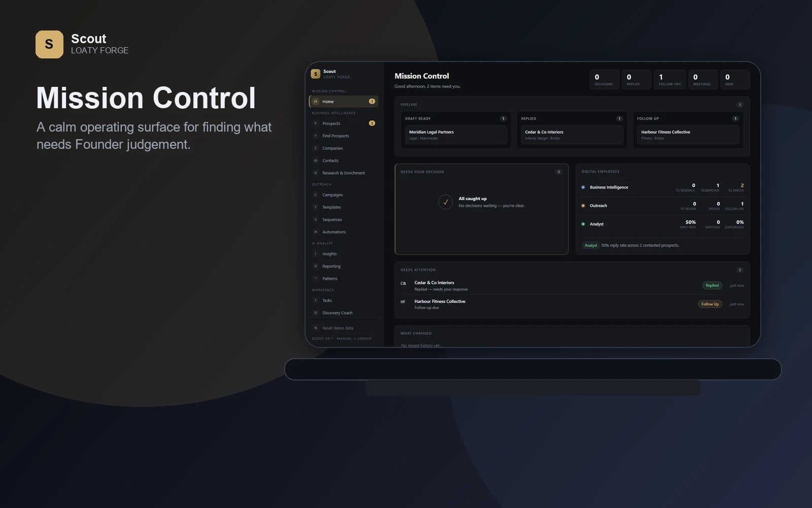Viewport: 812px width, 508px height.
Task: Click the 50% reply rate value
Action: coord(691,222)
